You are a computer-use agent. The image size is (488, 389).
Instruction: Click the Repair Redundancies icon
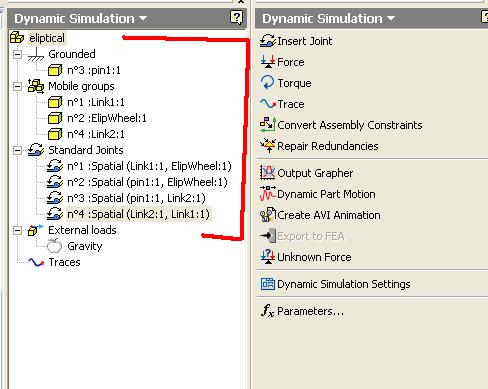coord(268,146)
